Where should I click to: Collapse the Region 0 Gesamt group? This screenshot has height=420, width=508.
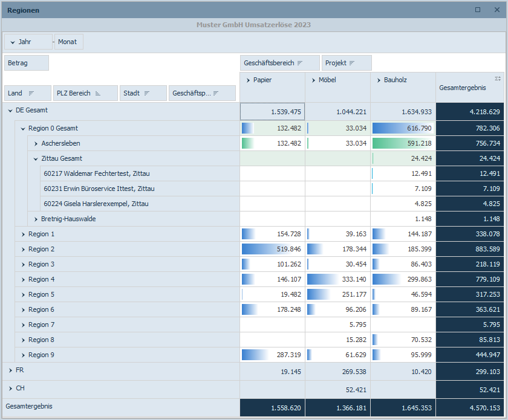pyautogui.click(x=23, y=129)
